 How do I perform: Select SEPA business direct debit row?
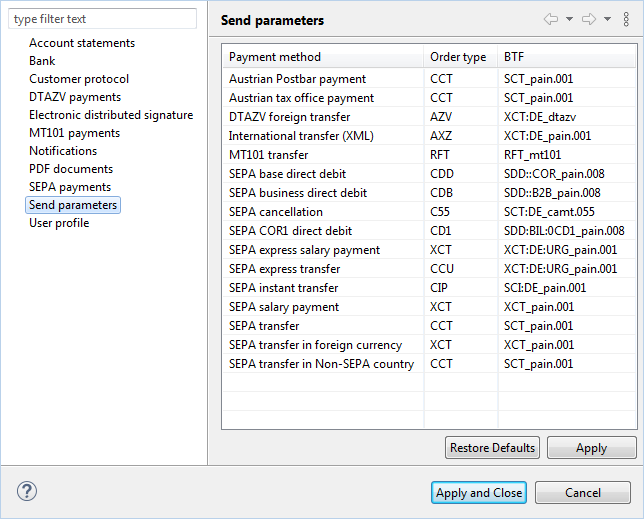pos(429,193)
